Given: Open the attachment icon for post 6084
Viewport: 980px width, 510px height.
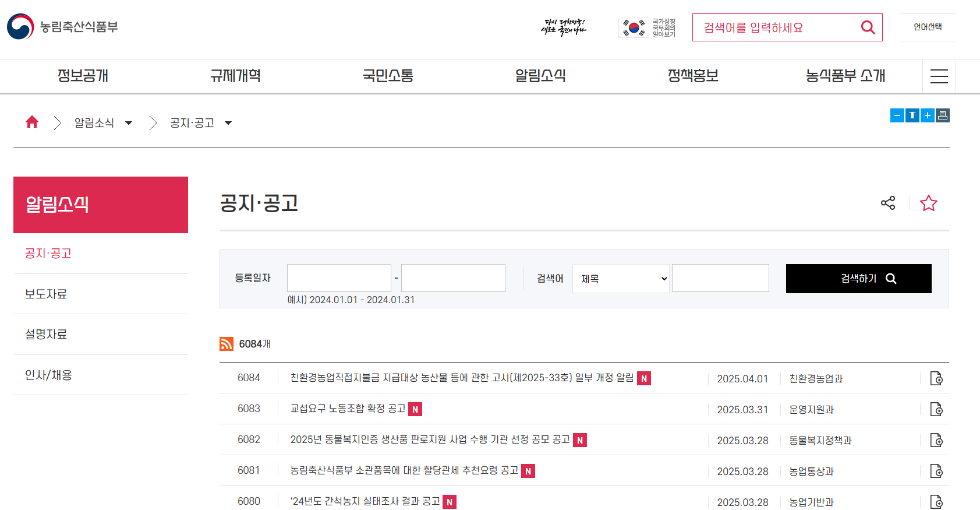Looking at the screenshot, I should [x=936, y=378].
